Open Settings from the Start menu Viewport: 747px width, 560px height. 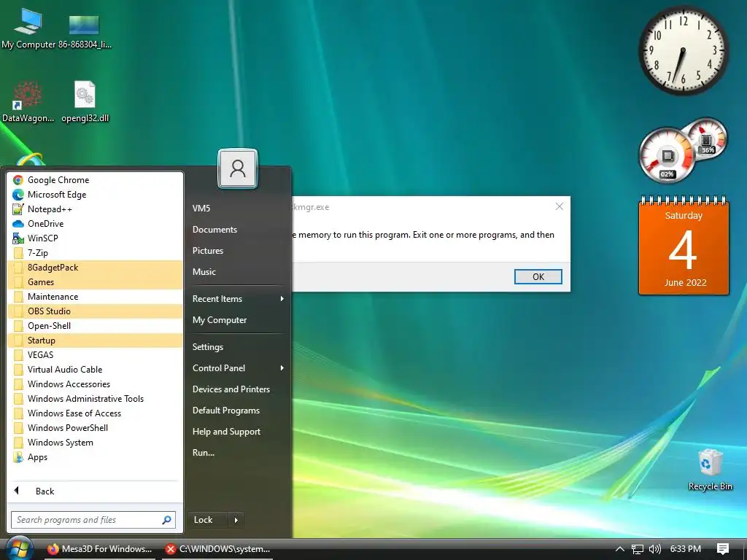coord(237,347)
